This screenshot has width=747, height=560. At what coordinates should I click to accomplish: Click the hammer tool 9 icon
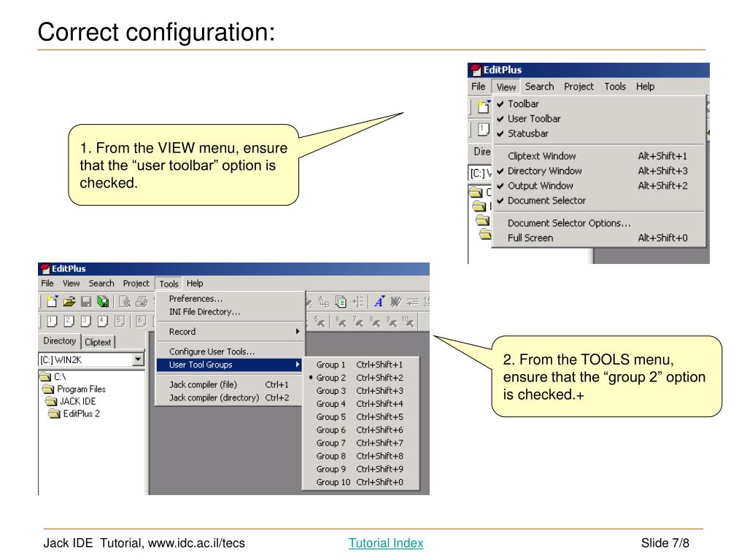[392, 322]
